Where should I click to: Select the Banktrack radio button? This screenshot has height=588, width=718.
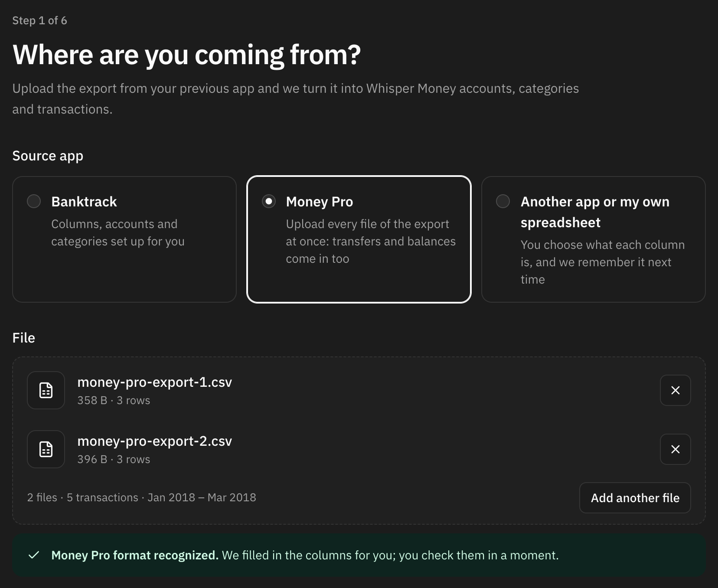coord(34,201)
